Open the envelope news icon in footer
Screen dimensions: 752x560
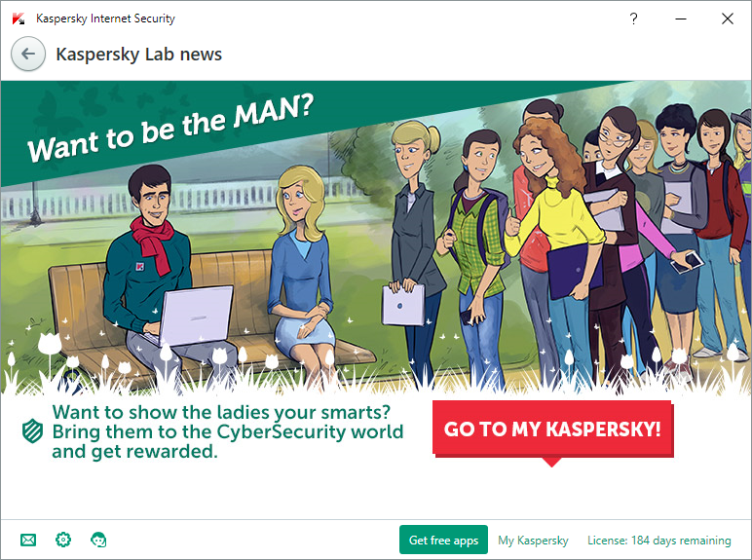pos(28,540)
